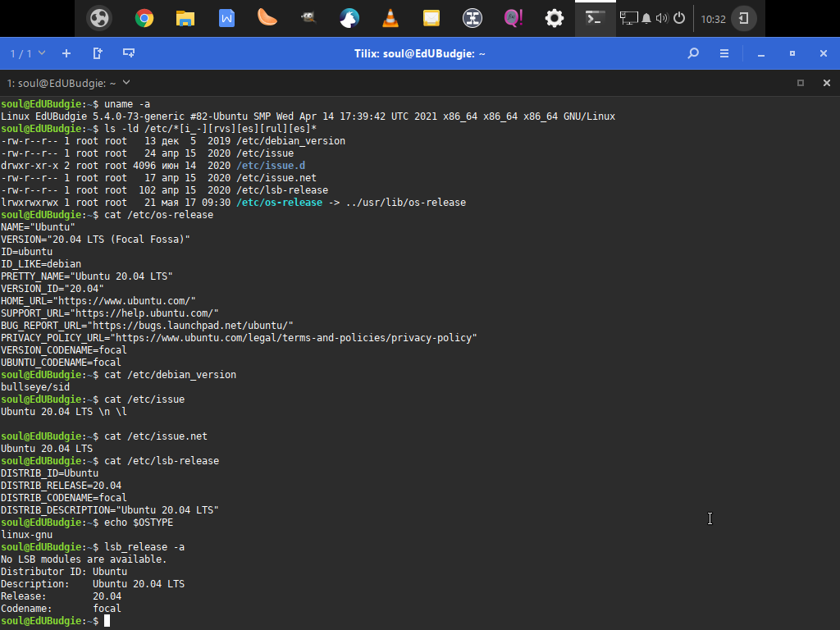The height and width of the screenshot is (630, 840).
Task: Select the Tilix terminal panel icon
Action: pos(596,18)
